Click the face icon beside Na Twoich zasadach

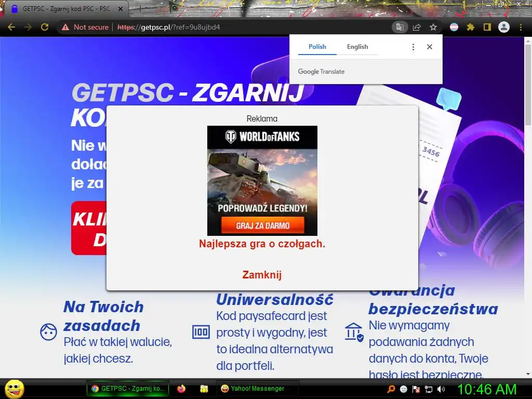point(48,332)
